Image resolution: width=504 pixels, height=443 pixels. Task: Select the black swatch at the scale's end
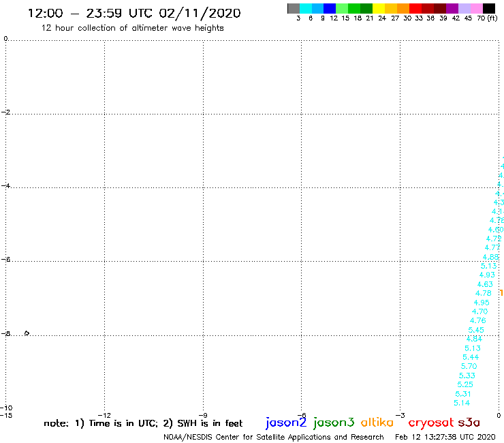pyautogui.click(x=488, y=8)
